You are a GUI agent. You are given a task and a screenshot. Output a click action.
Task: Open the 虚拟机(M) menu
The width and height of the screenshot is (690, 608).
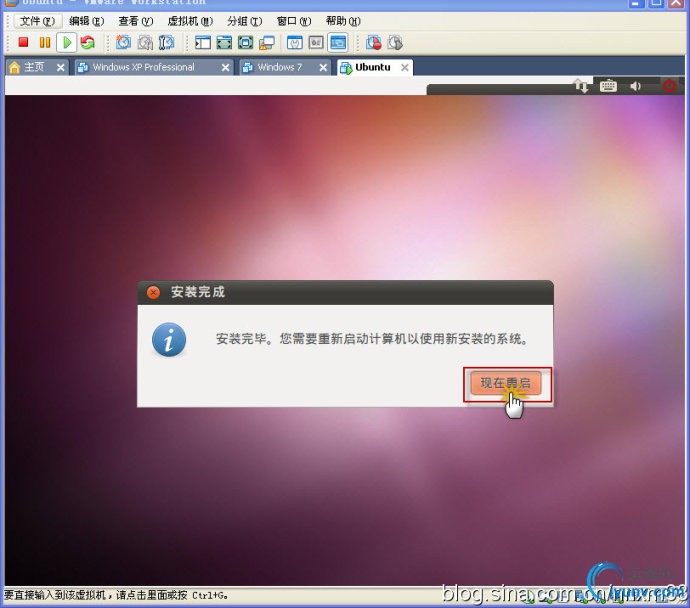tap(190, 21)
